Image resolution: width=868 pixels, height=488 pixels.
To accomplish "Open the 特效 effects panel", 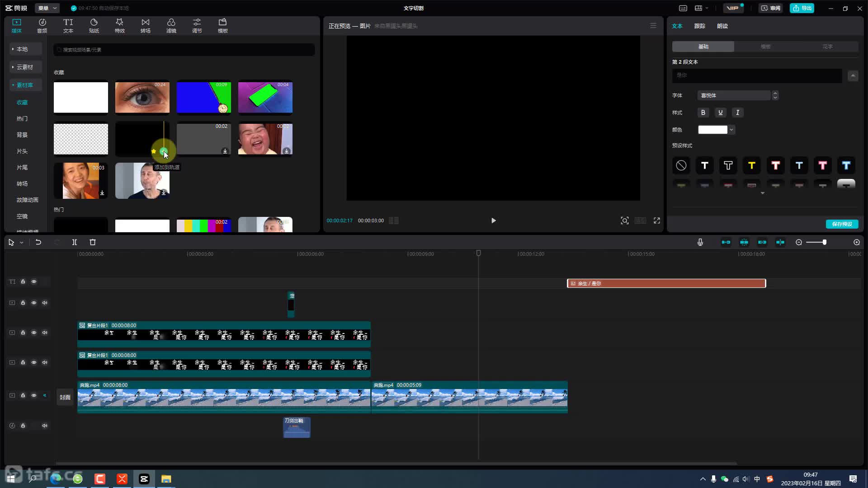I will click(x=119, y=26).
